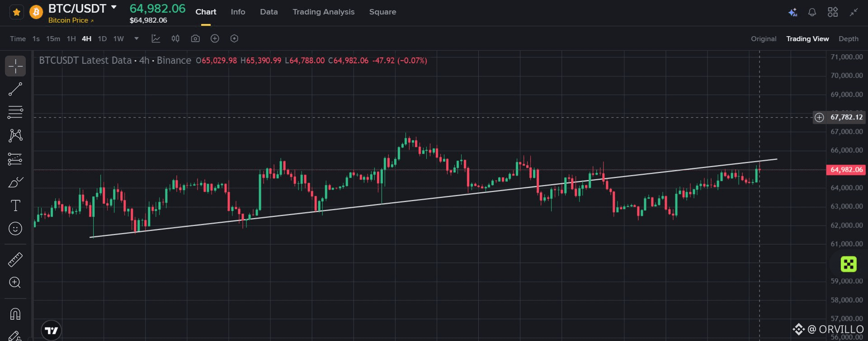The height and width of the screenshot is (341, 868).
Task: Select the 15m interval
Action: point(53,39)
